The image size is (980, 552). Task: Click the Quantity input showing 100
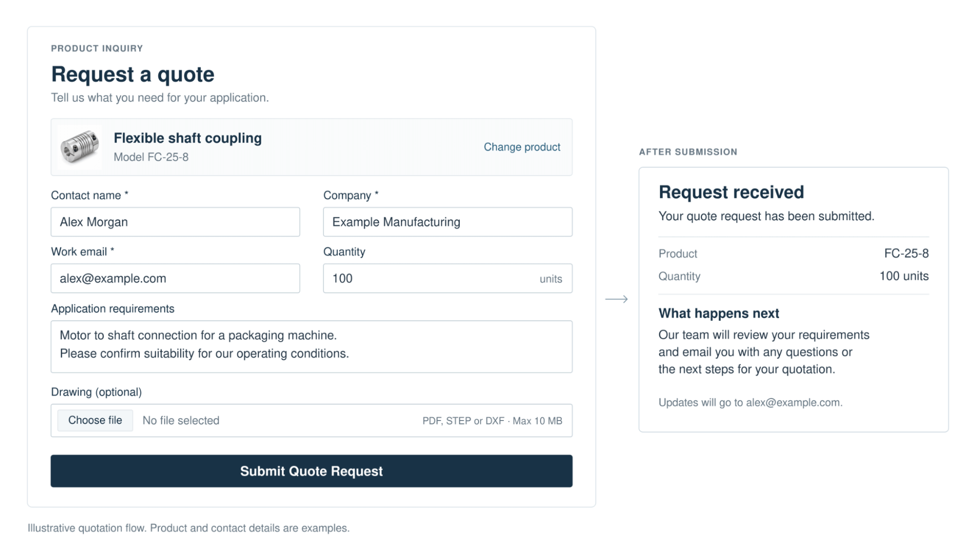tap(448, 278)
